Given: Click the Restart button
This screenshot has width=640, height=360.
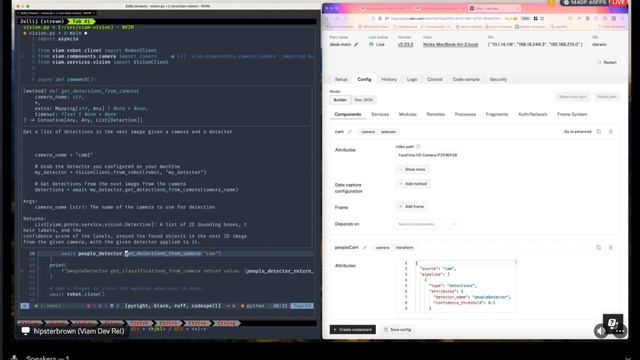Looking at the screenshot, I should click(607, 62).
